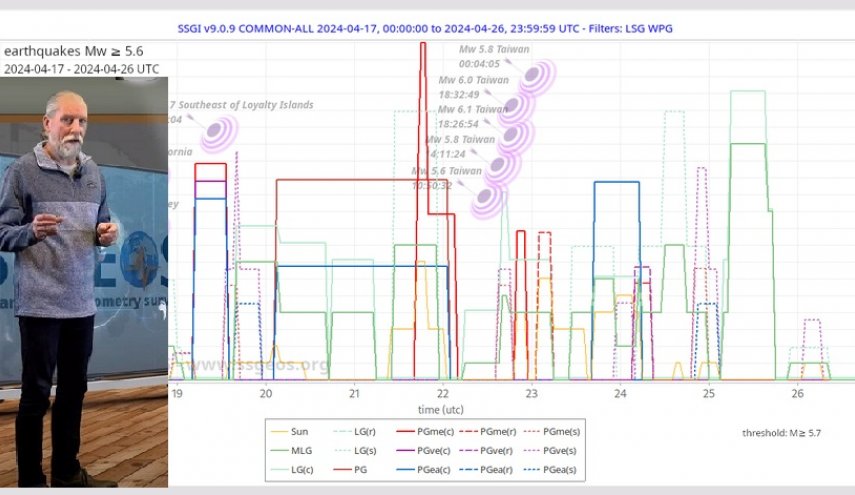Viewport: 855px width, 495px height.
Task: Select day 26 on the time axis
Action: point(797,393)
